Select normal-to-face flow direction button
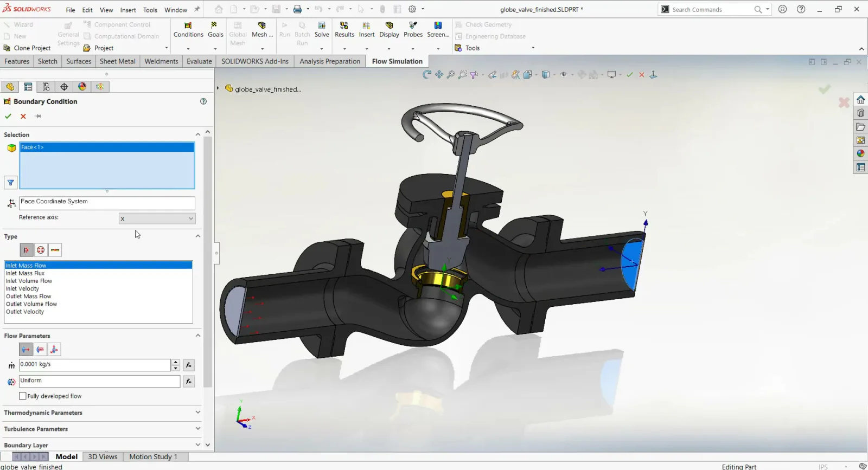This screenshot has height=470, width=868. coord(25,350)
